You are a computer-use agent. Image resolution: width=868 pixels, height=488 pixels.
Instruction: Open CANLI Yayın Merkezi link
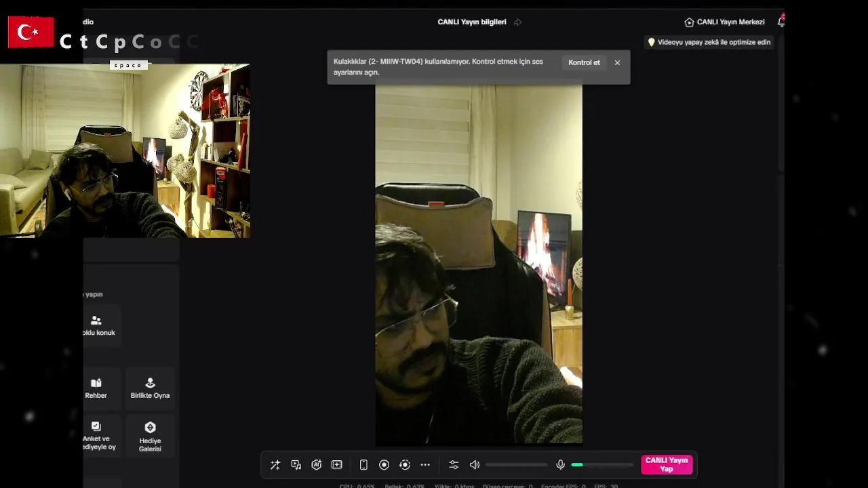[730, 22]
